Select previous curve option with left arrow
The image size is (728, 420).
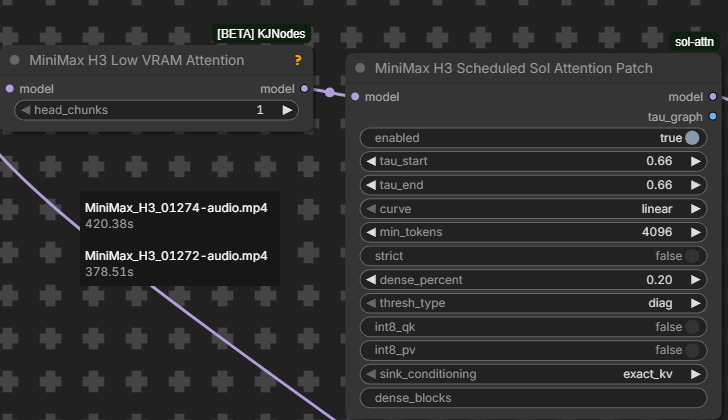point(371,209)
